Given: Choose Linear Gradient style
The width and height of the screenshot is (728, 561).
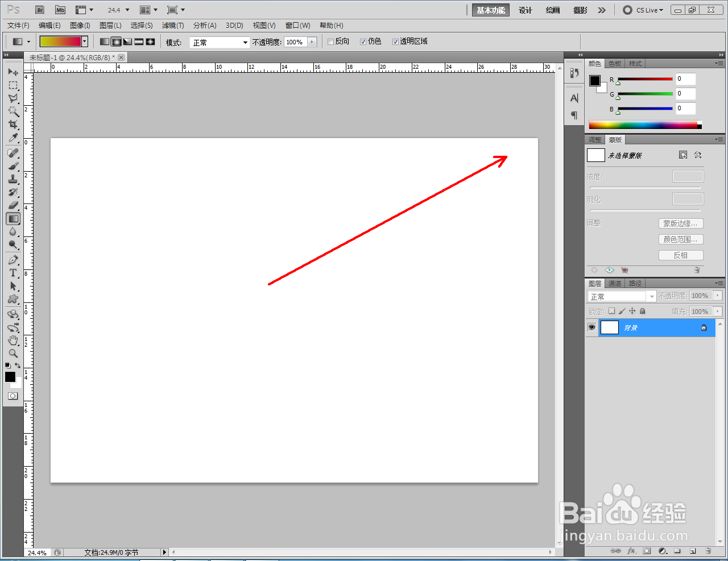Looking at the screenshot, I should (105, 41).
